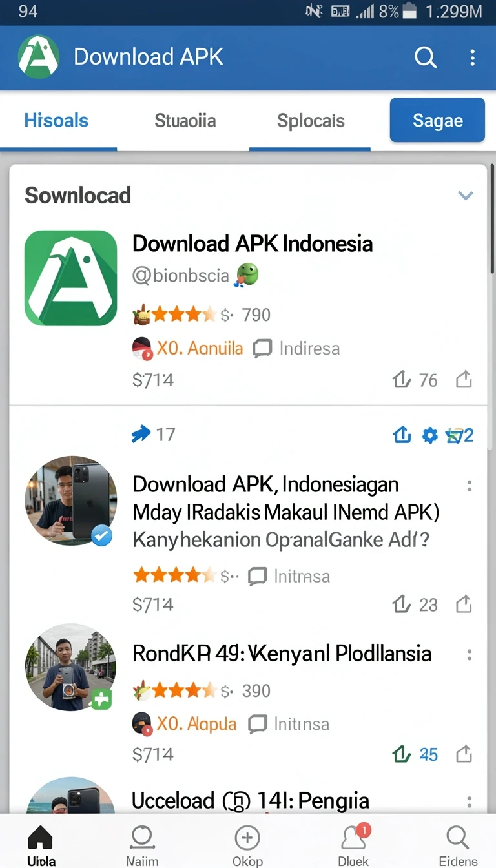This screenshot has height=868, width=496.
Task: Share the Download APK Indonesia post
Action: pos(464,380)
